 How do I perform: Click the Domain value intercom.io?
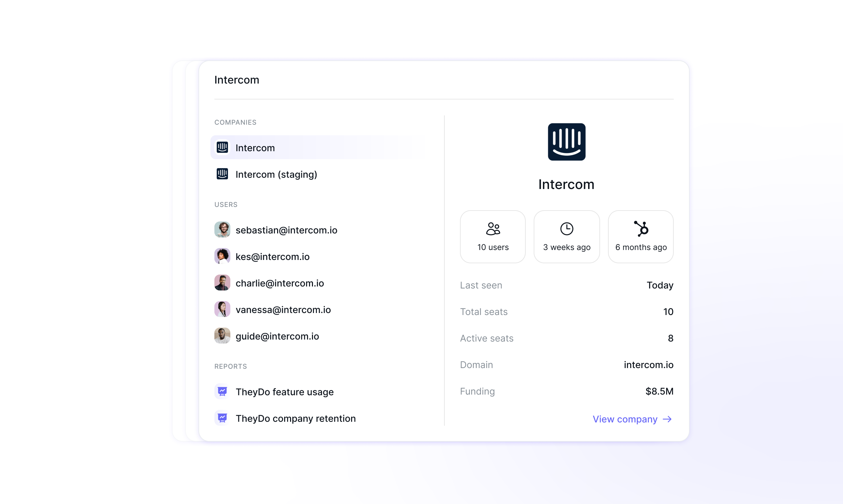click(x=649, y=365)
